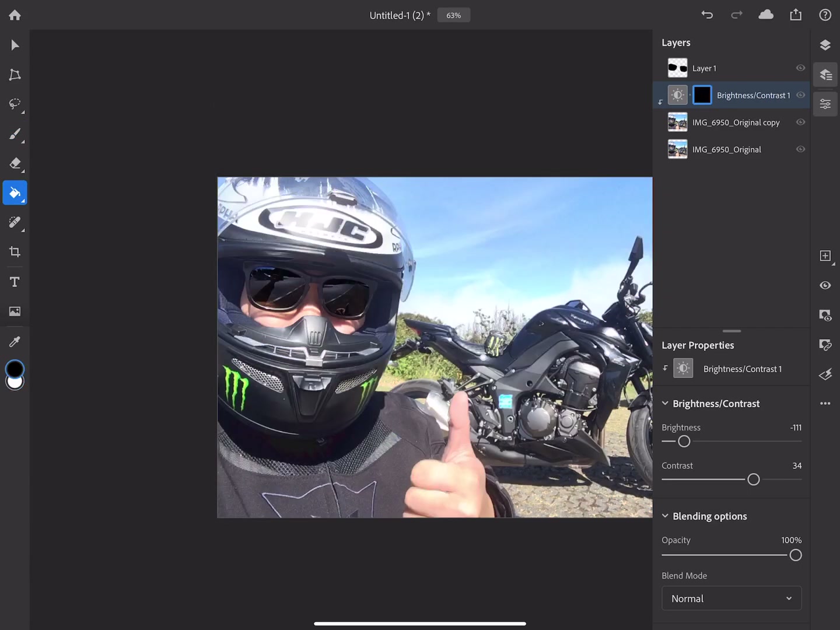Screen dimensions: 840x630
Task: Switch to detailed layer view
Action: coord(825,75)
